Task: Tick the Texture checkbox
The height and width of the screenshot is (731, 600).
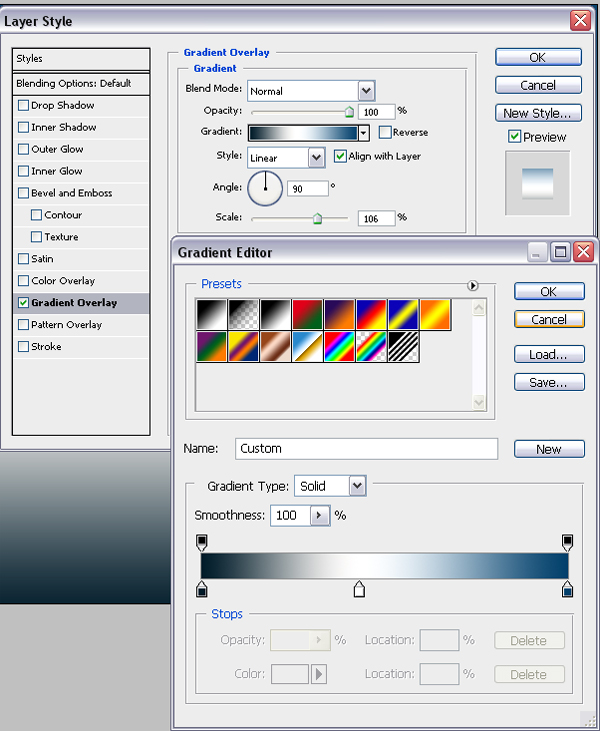Action: 36,237
